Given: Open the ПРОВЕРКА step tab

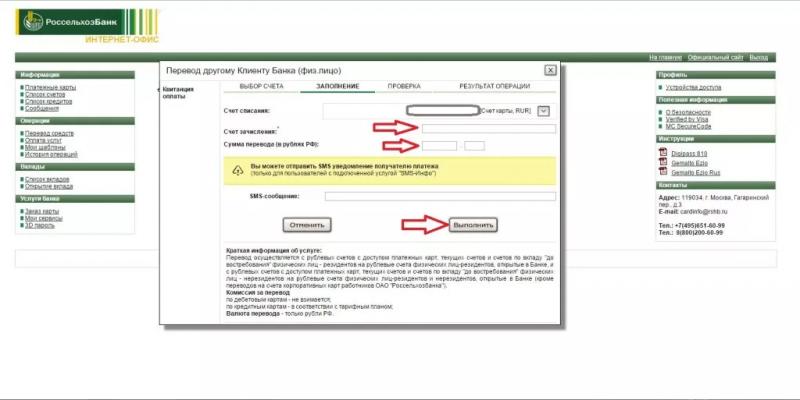Looking at the screenshot, I should click(404, 87).
